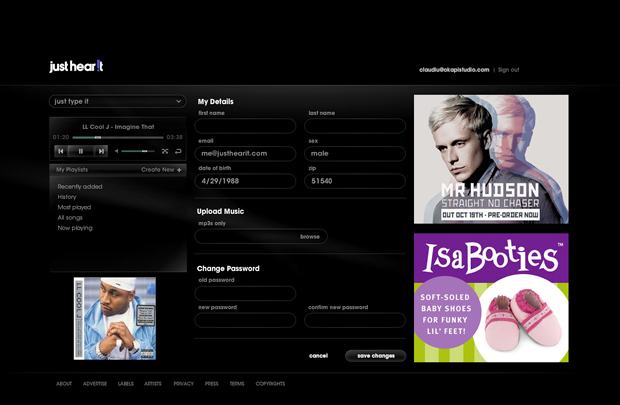Click the plus icon beside Create New
The height and width of the screenshot is (405, 620).
[179, 170]
